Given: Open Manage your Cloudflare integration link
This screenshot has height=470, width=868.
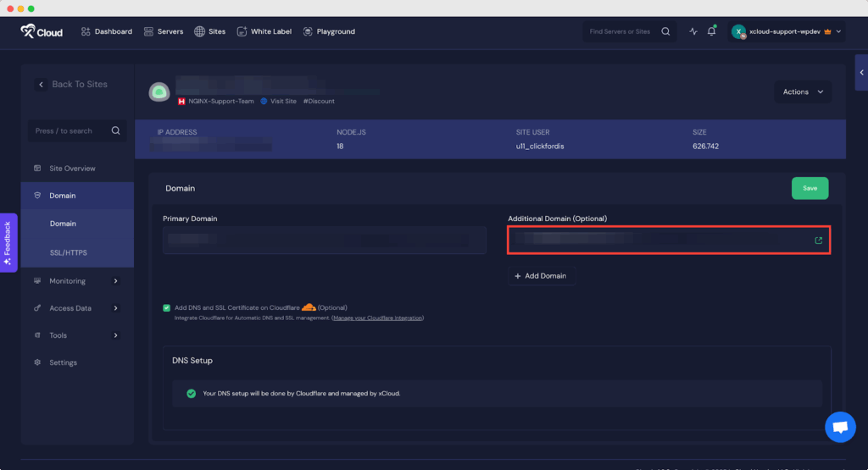Looking at the screenshot, I should click(x=377, y=318).
